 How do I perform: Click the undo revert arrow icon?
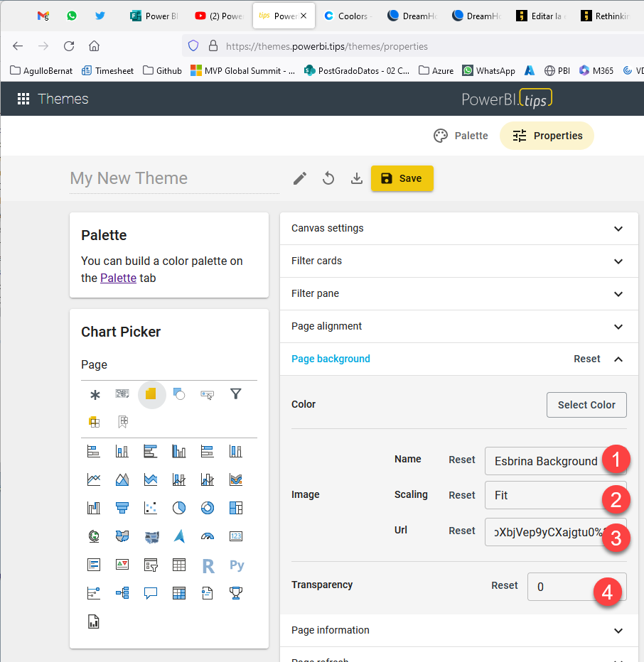tap(328, 178)
